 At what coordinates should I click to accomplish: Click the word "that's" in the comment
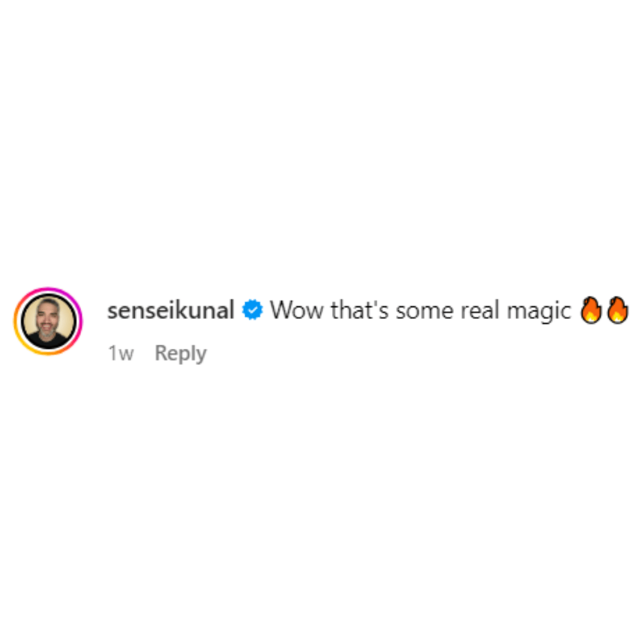[360, 310]
